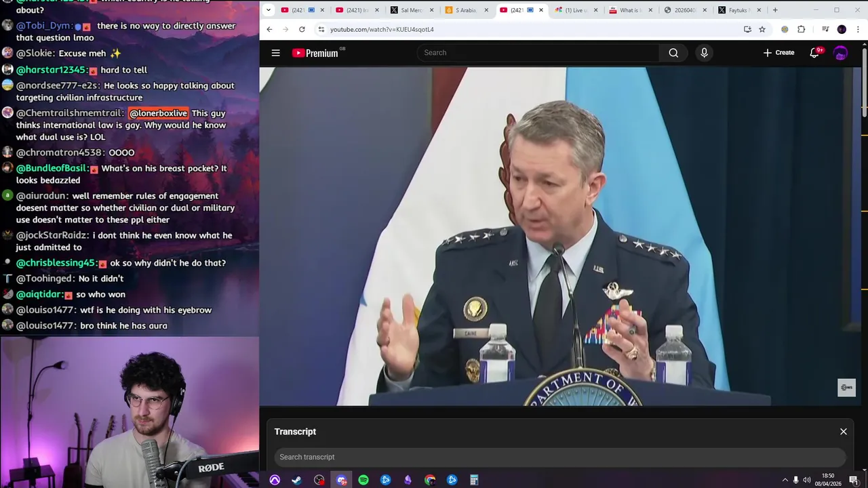Image resolution: width=868 pixels, height=488 pixels.
Task: Open the Windows notification center
Action: (854, 481)
